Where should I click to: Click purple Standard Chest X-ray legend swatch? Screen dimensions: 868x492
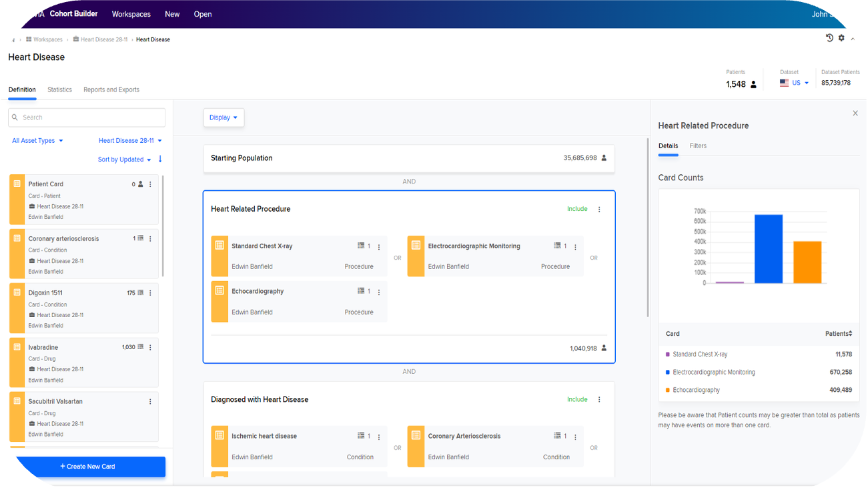coord(668,354)
